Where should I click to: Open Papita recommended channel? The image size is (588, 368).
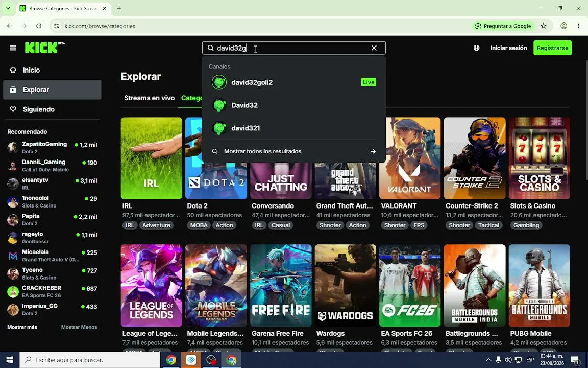point(52,220)
